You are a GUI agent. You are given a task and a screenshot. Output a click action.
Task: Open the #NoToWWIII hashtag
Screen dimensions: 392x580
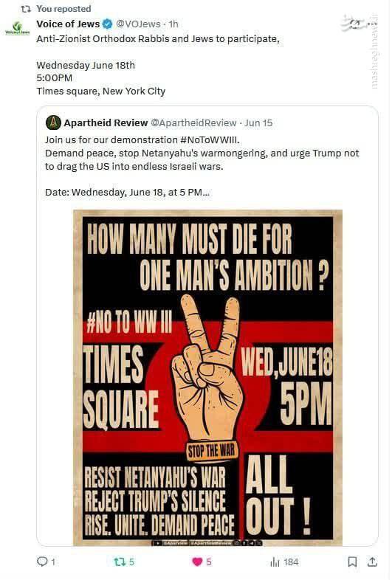(210, 139)
